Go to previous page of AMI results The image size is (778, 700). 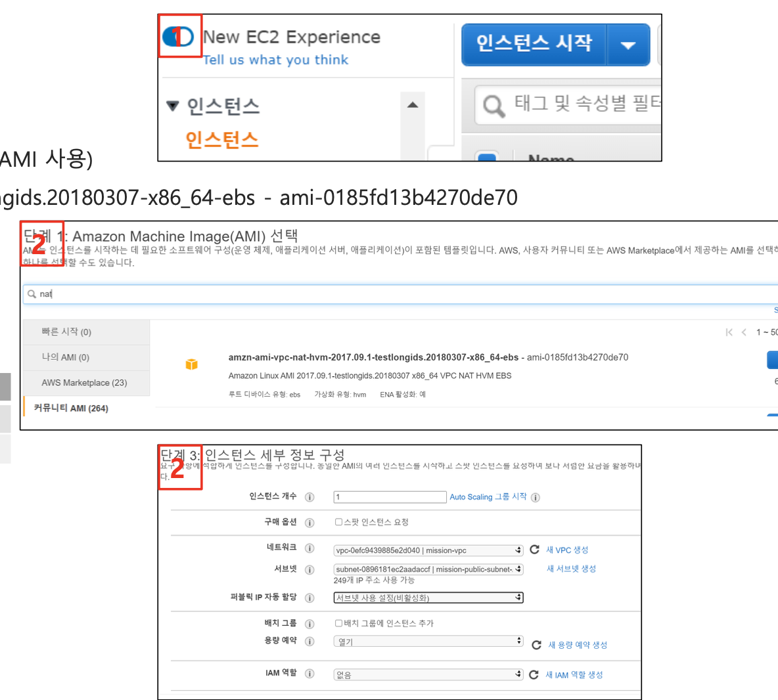[744, 332]
